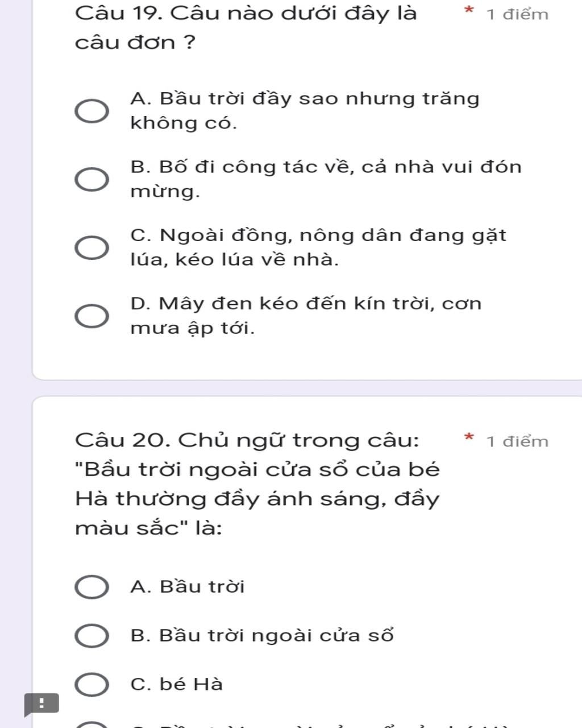This screenshot has width=582, height=728.
Task: Select radio circle for 'A. Bầu trời đầy sao'
Action: point(92,111)
